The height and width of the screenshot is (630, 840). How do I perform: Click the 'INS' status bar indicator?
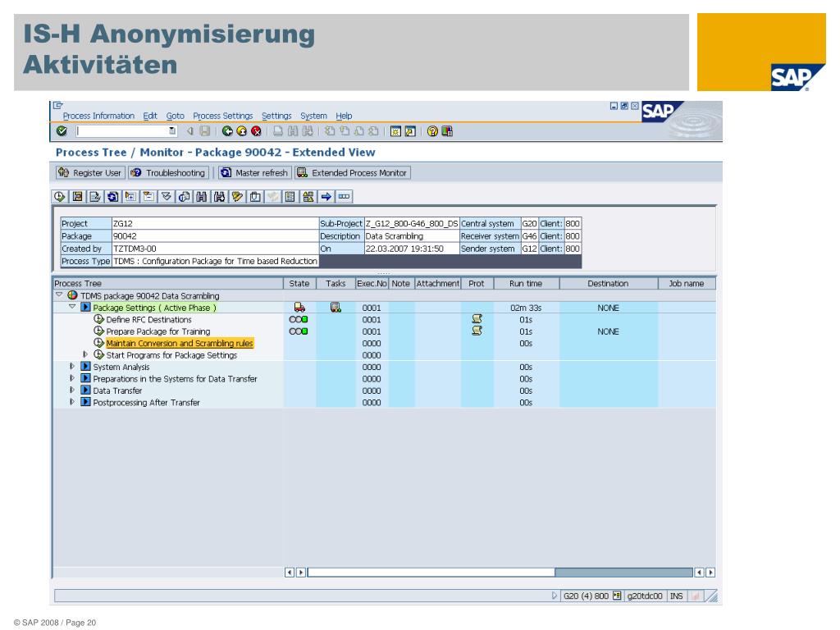(x=676, y=596)
